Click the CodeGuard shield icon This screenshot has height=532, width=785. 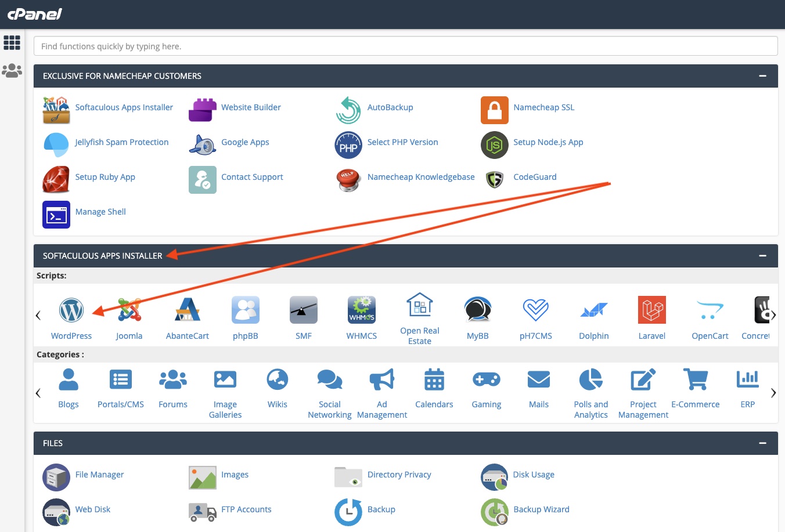click(x=495, y=180)
